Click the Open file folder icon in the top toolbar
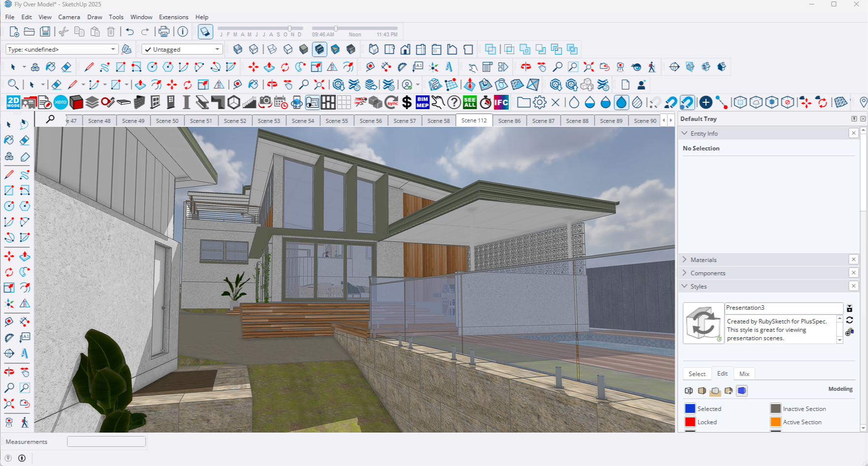 29,32
